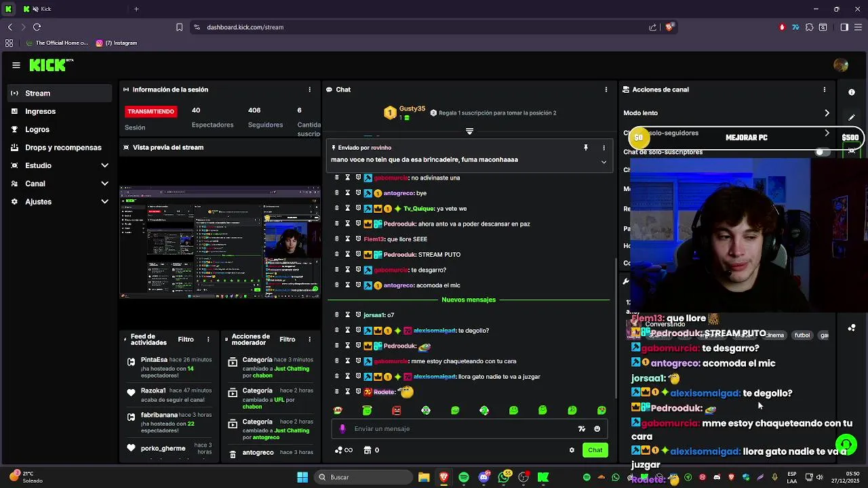Collapse the chat leaderboard arrow
868x488 pixels.
469,131
